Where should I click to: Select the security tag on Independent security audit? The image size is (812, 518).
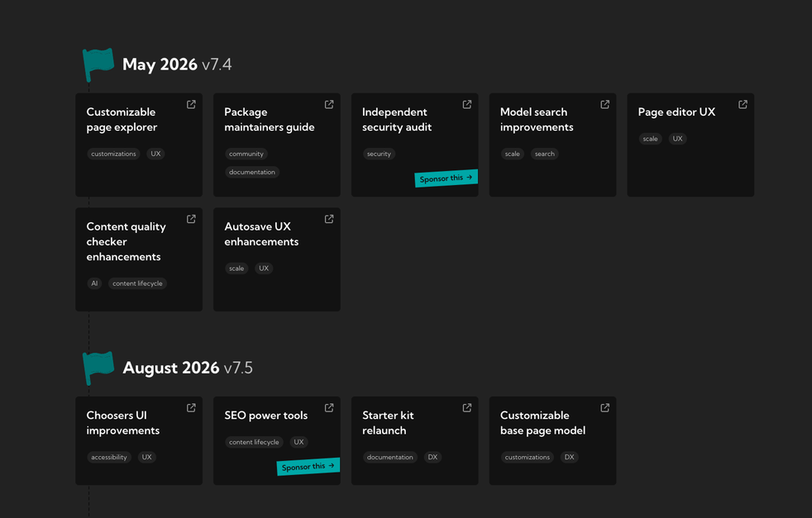tap(379, 154)
